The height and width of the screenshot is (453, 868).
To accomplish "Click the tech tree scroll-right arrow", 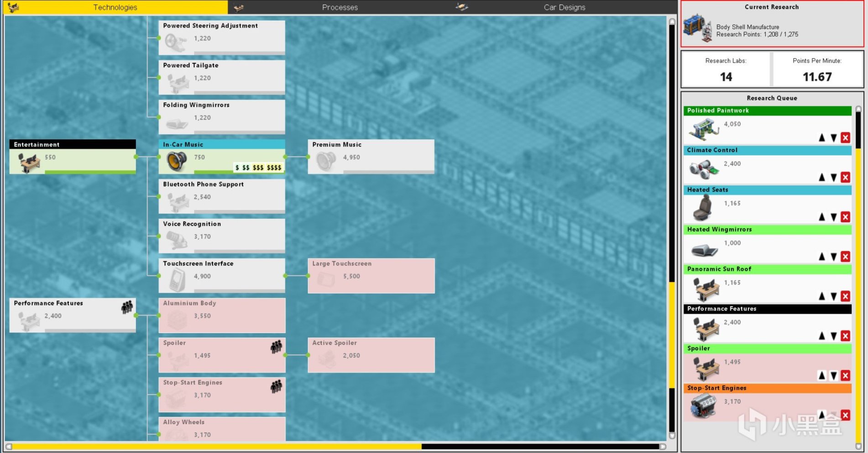I will [663, 447].
